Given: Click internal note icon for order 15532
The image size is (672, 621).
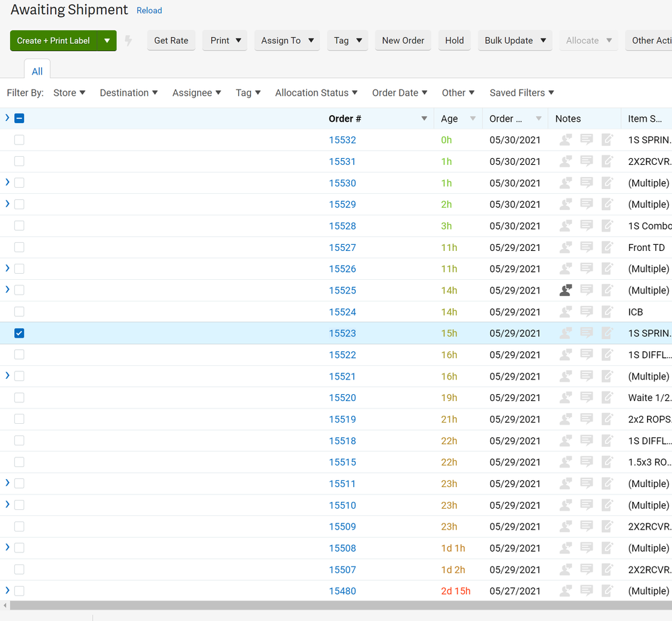Looking at the screenshot, I should pos(587,140).
